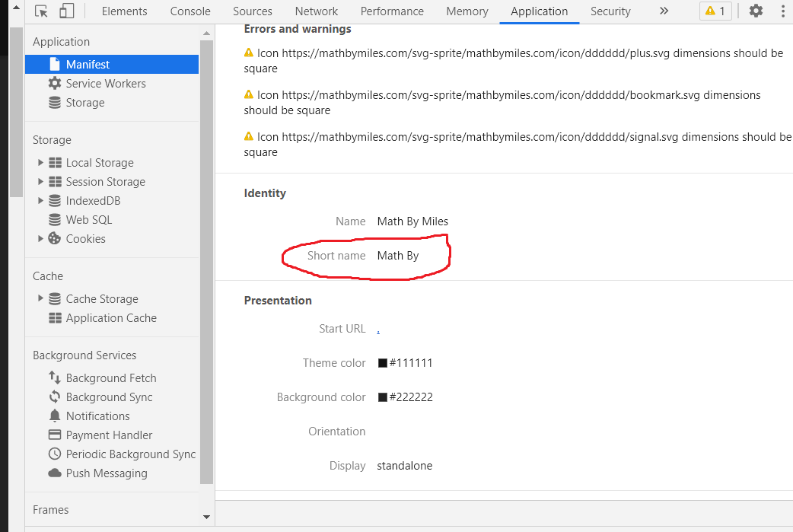Open the DevTools three-dot menu

tap(783, 11)
